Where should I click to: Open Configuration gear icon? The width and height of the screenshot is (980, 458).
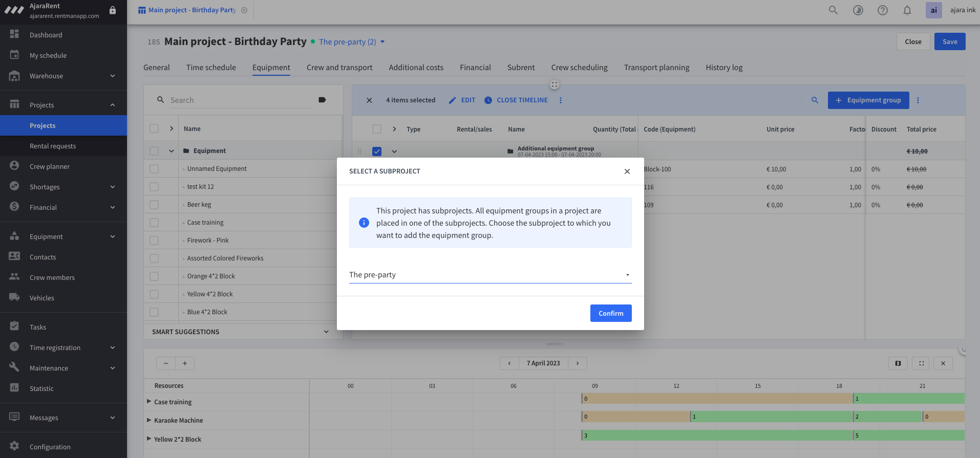pos(14,446)
